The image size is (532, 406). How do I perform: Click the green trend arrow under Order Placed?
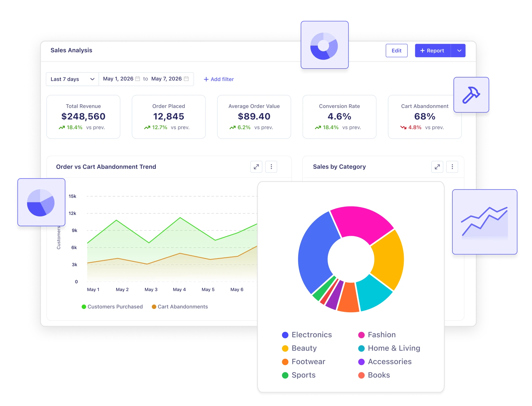pyautogui.click(x=147, y=127)
